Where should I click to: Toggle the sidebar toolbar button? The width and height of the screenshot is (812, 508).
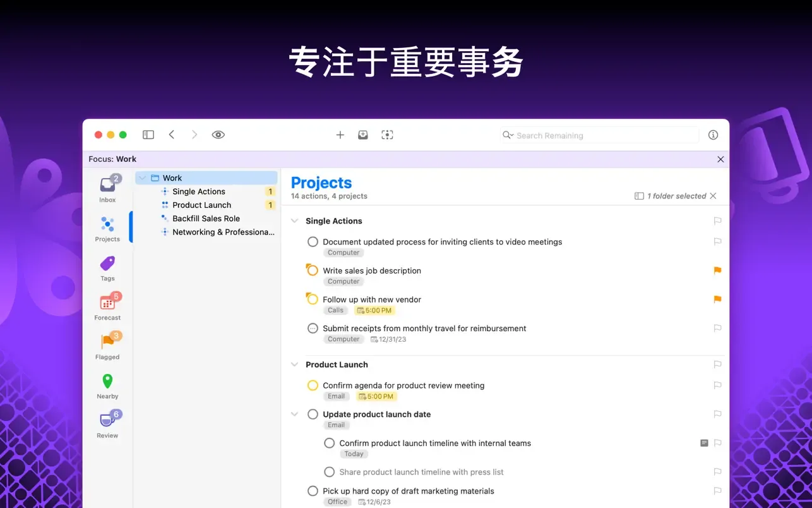[x=148, y=135]
